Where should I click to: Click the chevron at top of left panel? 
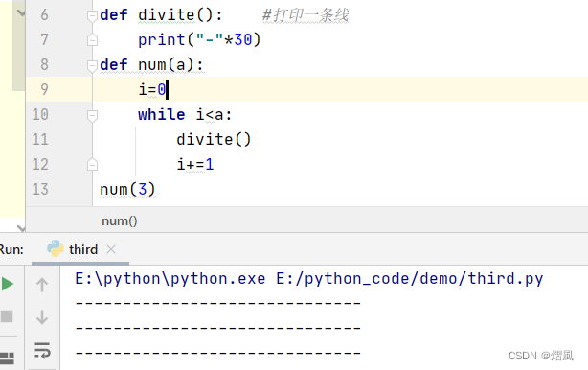click(21, 12)
